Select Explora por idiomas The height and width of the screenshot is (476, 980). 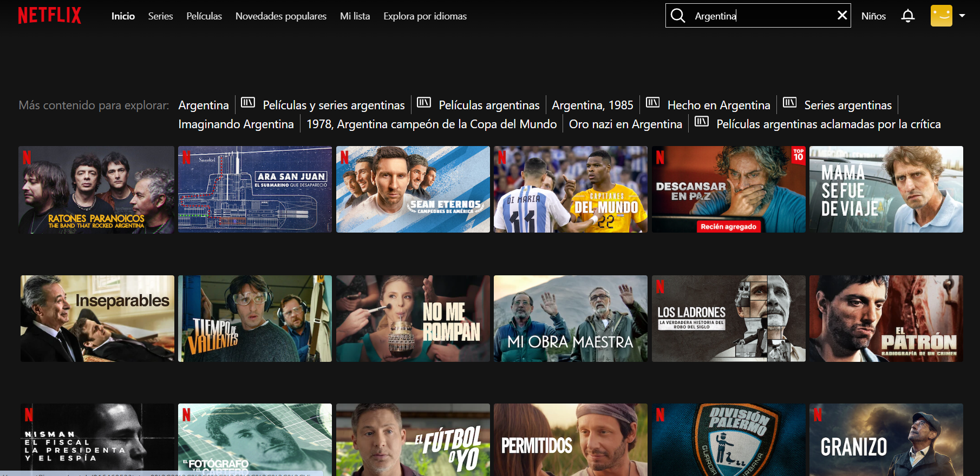[425, 16]
